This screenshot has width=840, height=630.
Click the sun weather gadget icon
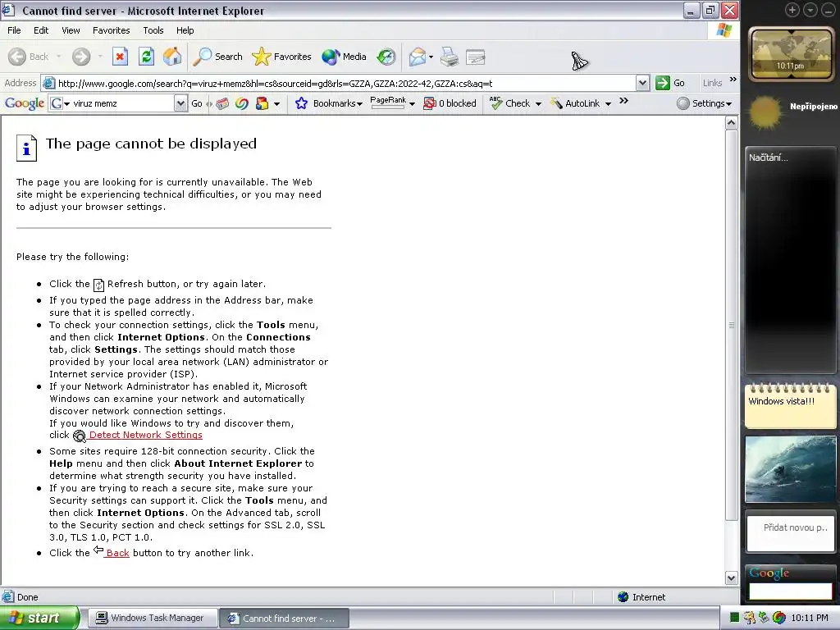765,112
